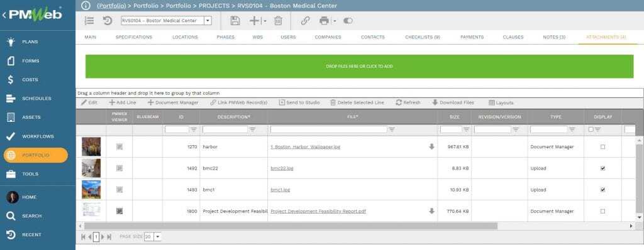Open the record list icon in the toolbar
The height and width of the screenshot is (250, 644).
click(x=89, y=21)
